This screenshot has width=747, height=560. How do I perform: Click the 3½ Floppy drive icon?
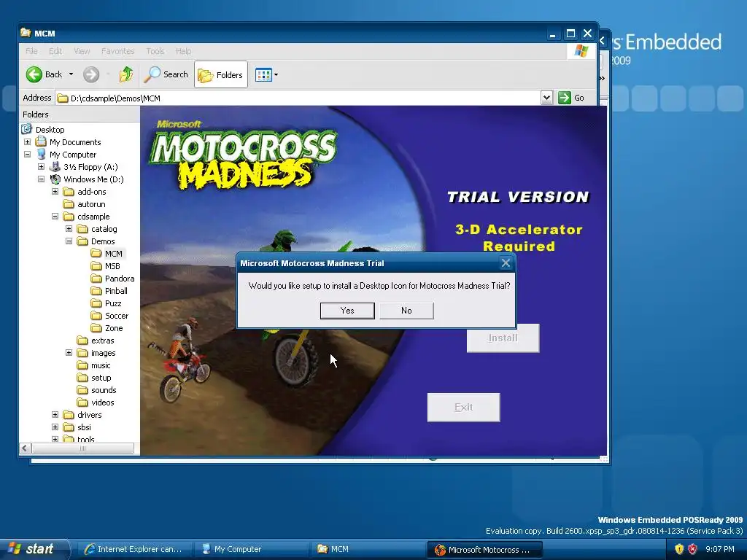pyautogui.click(x=55, y=167)
